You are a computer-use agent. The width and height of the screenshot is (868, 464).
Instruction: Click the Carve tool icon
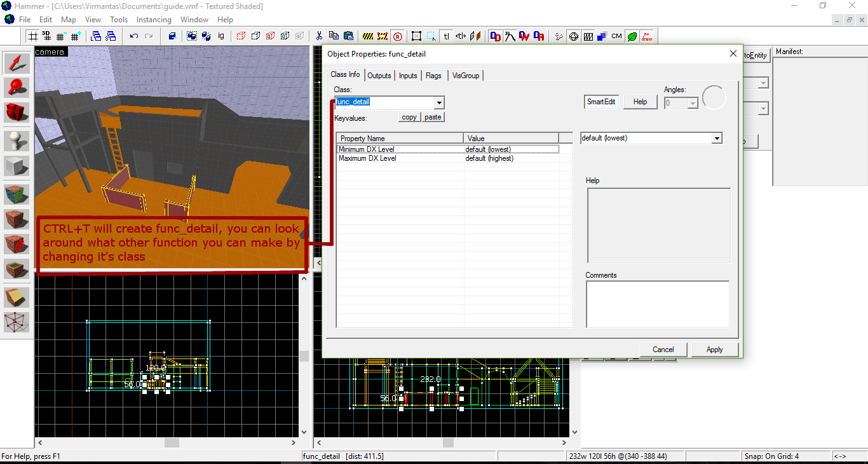(x=172, y=36)
